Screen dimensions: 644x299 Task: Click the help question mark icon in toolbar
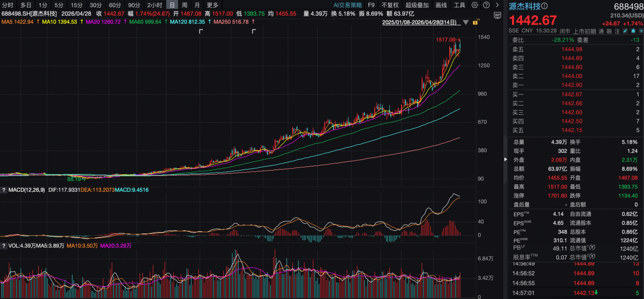point(487,5)
